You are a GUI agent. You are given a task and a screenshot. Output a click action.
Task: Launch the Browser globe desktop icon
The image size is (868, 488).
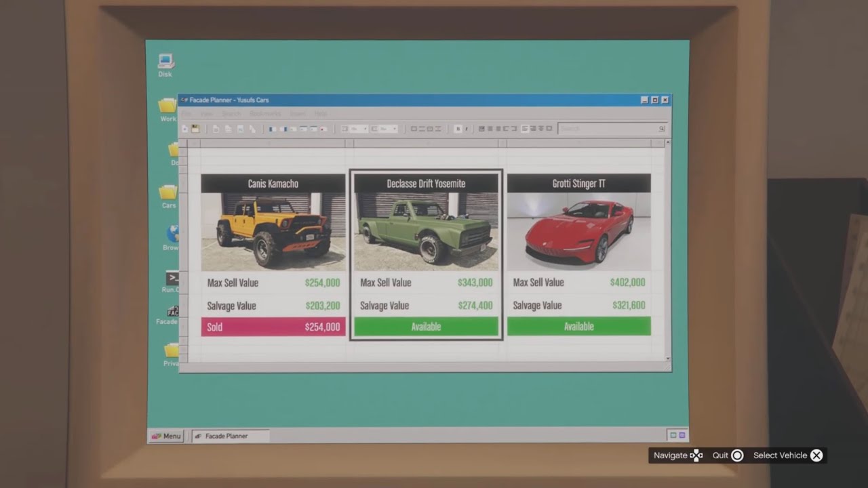[172, 239]
